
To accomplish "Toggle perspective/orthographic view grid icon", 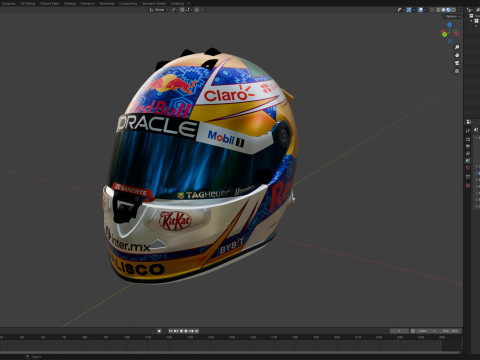I will point(457,71).
